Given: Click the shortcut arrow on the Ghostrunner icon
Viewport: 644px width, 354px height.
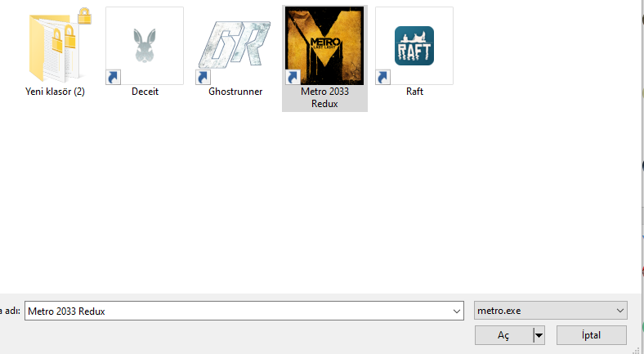Looking at the screenshot, I should (x=203, y=77).
